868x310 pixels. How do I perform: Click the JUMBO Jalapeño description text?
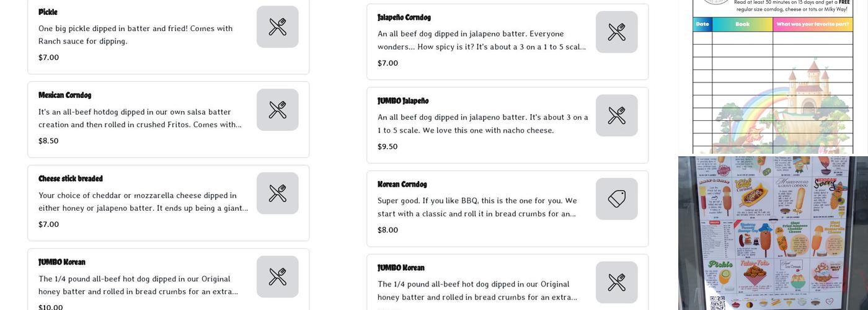pyautogui.click(x=482, y=123)
